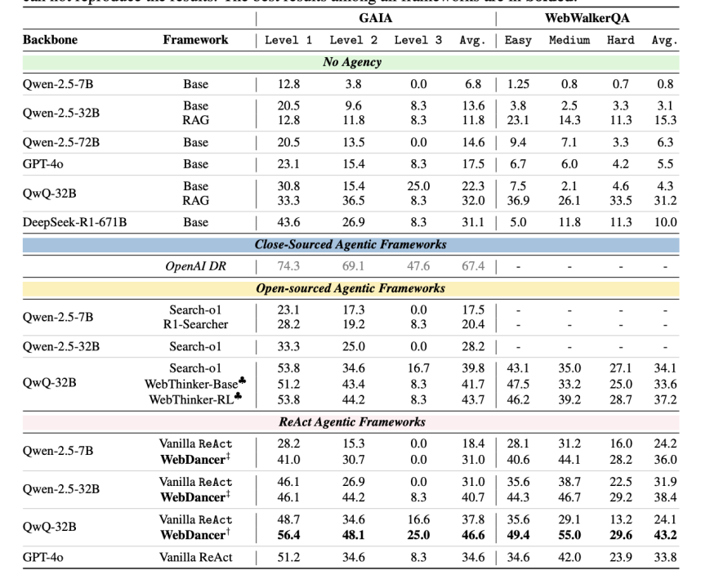Select the bold 55.0 Medium score
This screenshot has width=701, height=588.
[x=569, y=535]
